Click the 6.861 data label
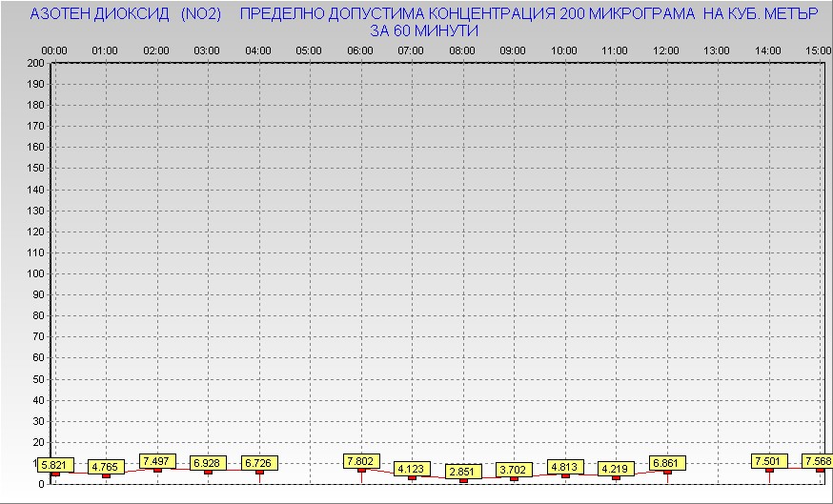 coord(667,463)
